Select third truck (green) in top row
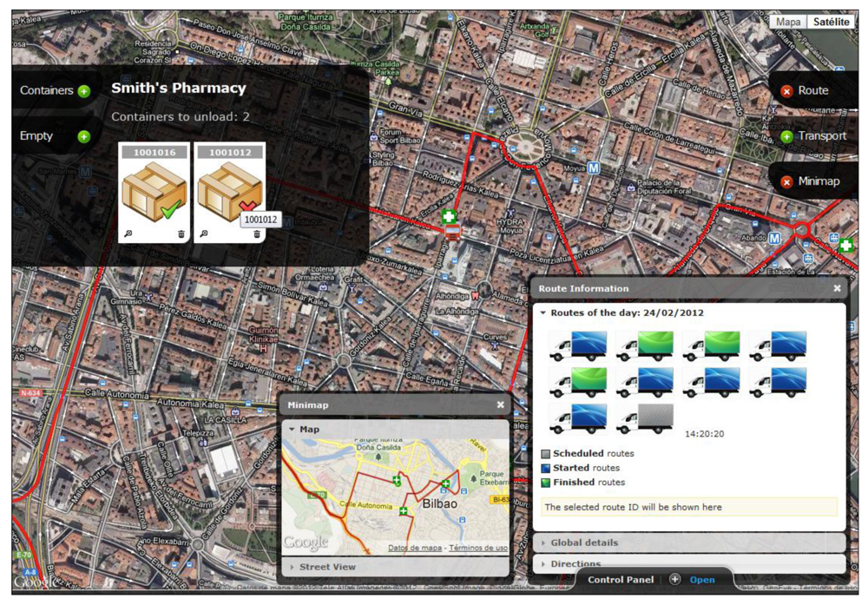 [x=712, y=346]
